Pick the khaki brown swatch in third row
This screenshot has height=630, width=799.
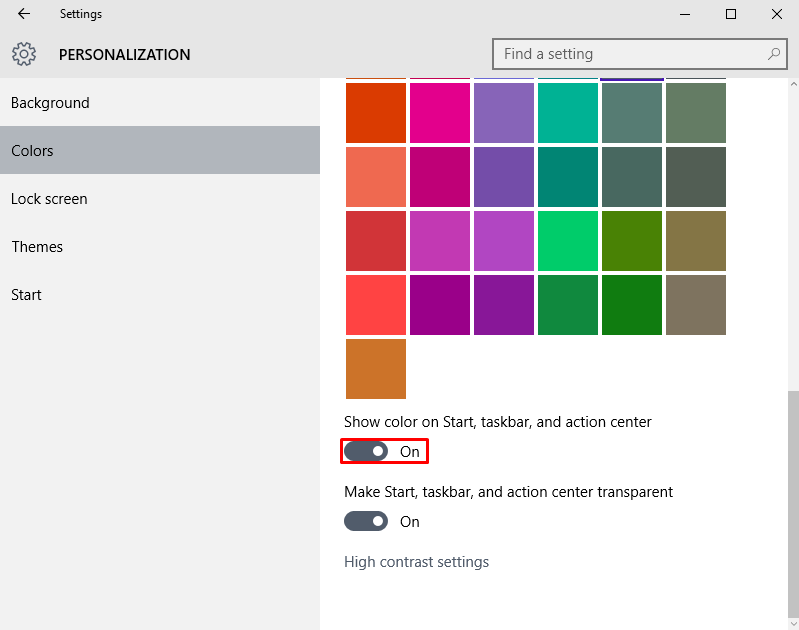coord(696,241)
